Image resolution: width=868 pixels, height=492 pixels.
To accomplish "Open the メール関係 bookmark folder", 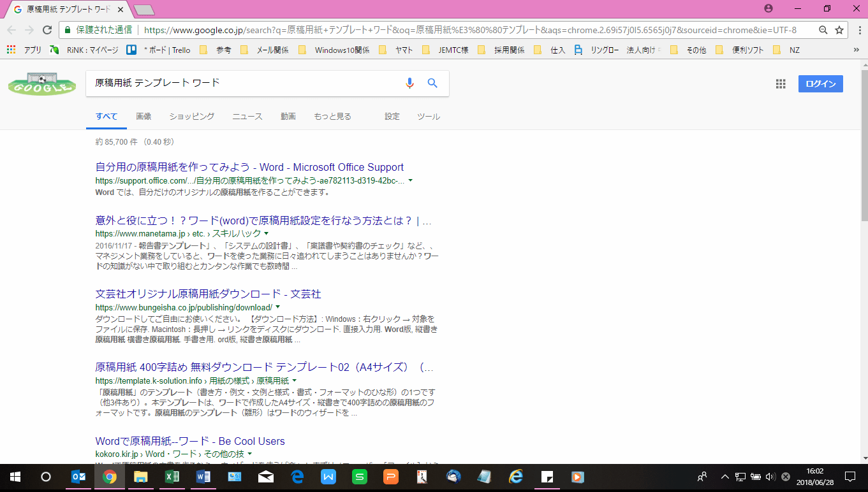I will click(265, 50).
